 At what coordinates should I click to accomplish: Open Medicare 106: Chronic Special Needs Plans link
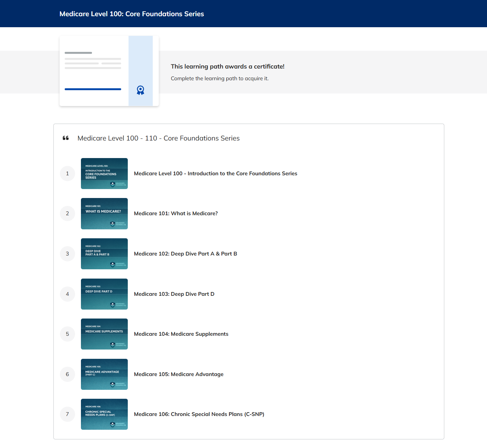pyautogui.click(x=199, y=414)
